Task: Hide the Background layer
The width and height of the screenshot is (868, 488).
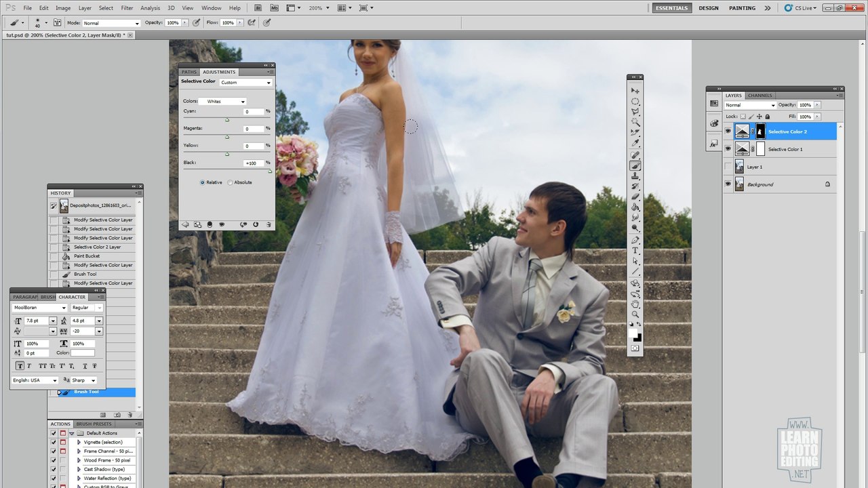Action: (728, 184)
